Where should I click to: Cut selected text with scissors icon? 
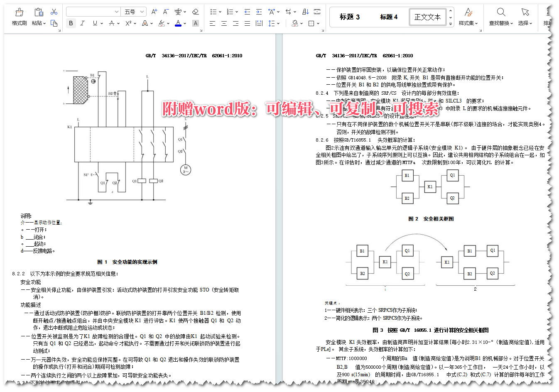[54, 11]
